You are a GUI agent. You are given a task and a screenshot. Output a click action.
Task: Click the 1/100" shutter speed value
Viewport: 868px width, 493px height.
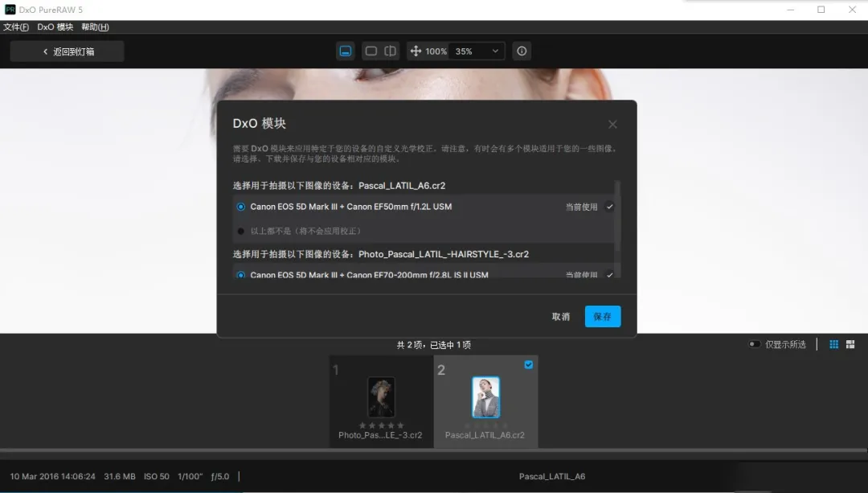pyautogui.click(x=190, y=476)
